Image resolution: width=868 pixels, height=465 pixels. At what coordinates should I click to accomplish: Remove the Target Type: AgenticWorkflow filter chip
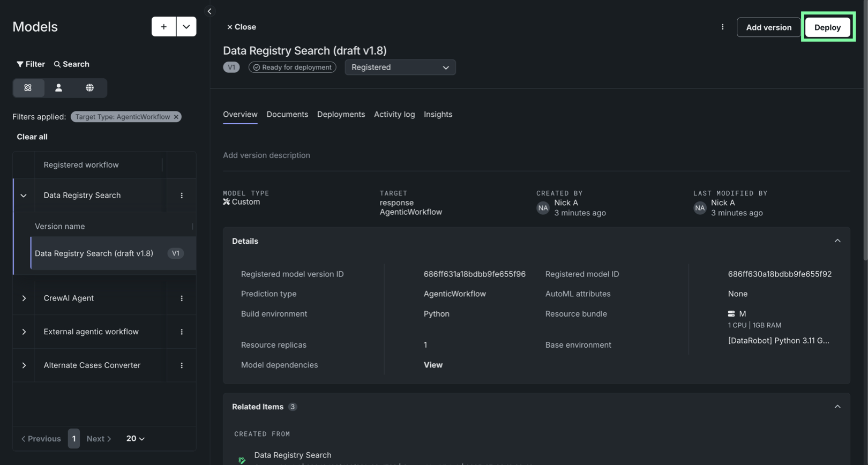(176, 117)
